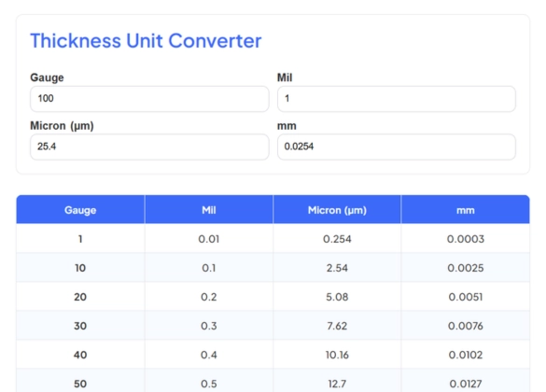This screenshot has width=546, height=392.
Task: Click the Gauge label above the first input
Action: click(x=47, y=77)
